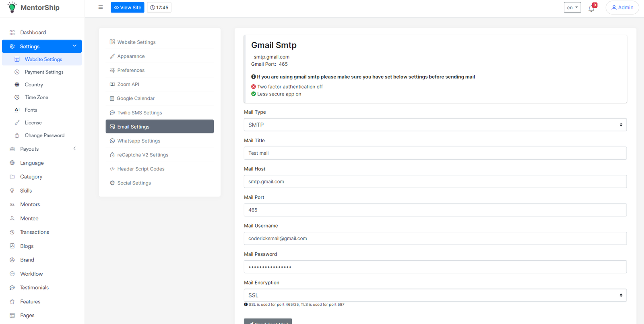
Task: Toggle the hamburger sidebar menu icon
Action: pyautogui.click(x=101, y=7)
